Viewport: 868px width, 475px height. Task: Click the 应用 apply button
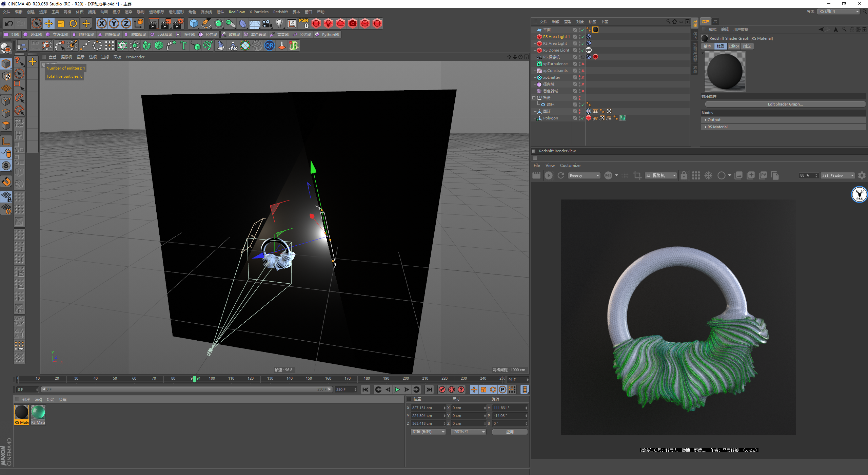coord(509,432)
